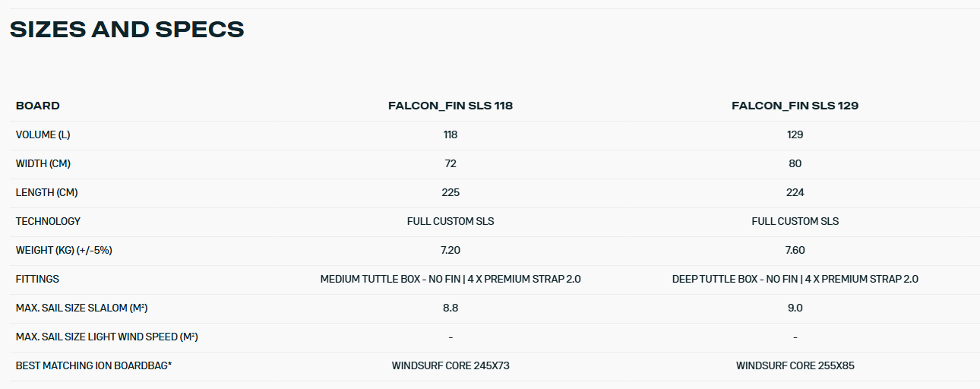Click BEST MATCHING ION BOARDBAG label
Viewport: 980px width, 389px height.
(x=93, y=365)
